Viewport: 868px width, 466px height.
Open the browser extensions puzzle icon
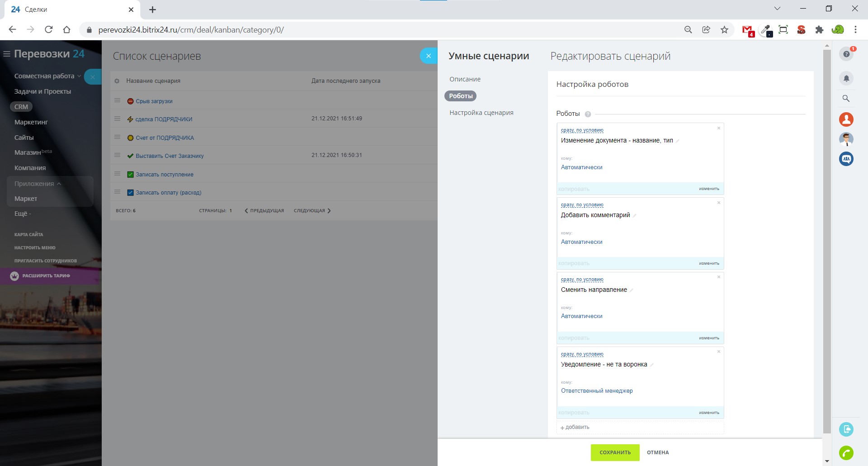pos(819,30)
